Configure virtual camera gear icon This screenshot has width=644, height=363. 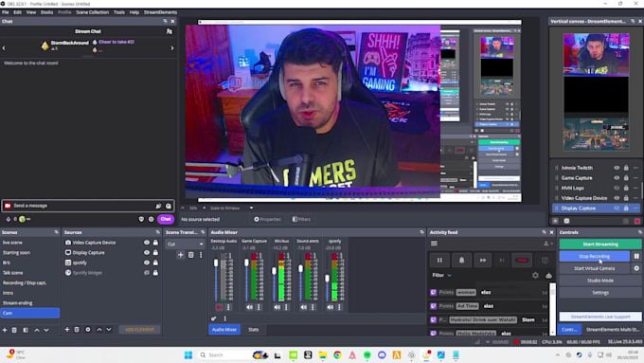636,268
